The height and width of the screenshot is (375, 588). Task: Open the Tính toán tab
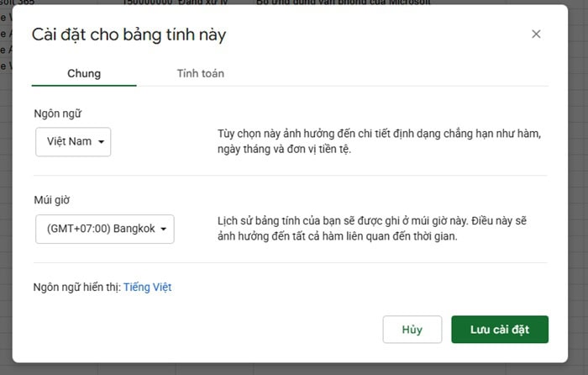pos(200,74)
